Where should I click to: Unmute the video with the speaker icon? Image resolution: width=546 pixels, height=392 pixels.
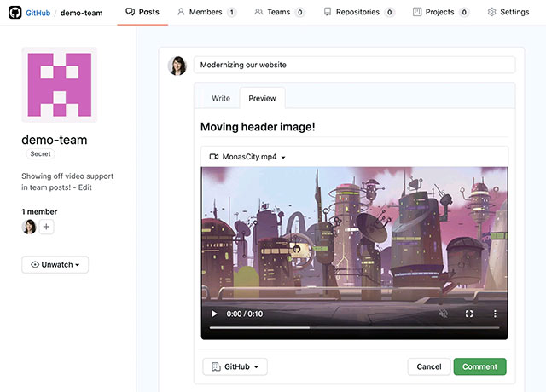point(444,314)
